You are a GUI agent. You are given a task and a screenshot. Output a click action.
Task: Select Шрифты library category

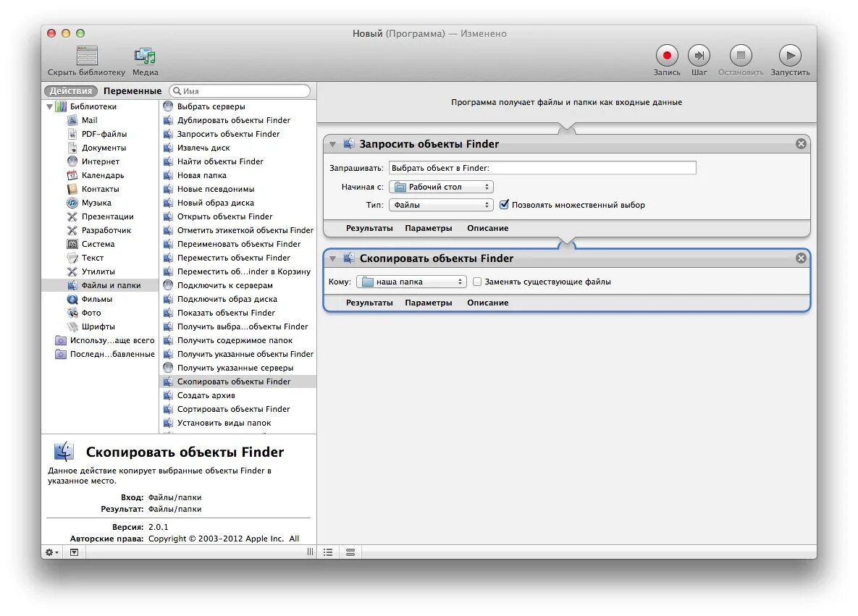(x=98, y=326)
